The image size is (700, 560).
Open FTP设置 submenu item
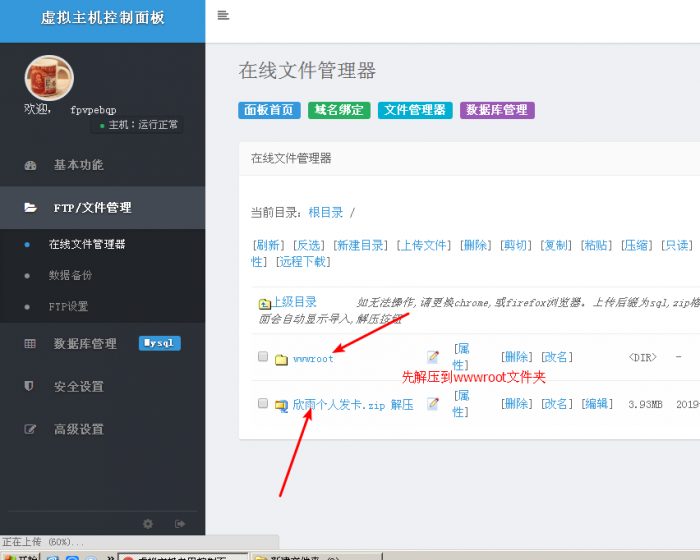(x=68, y=306)
